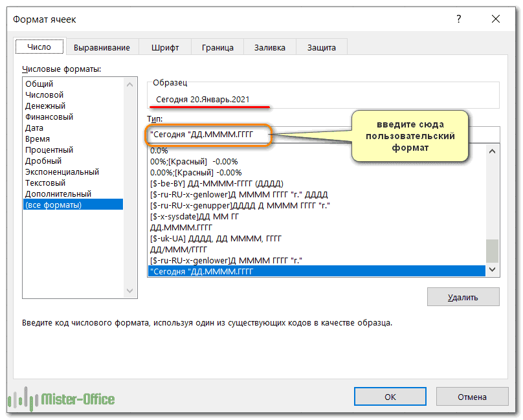
Task: Open the Защита tab
Action: point(321,47)
